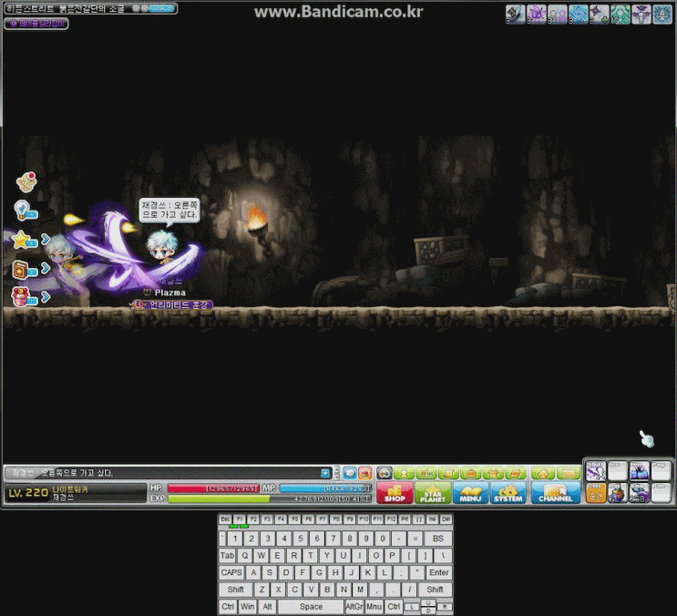The height and width of the screenshot is (616, 677).
Task: Click the AltGr key on keyboard overlay
Action: point(354,607)
